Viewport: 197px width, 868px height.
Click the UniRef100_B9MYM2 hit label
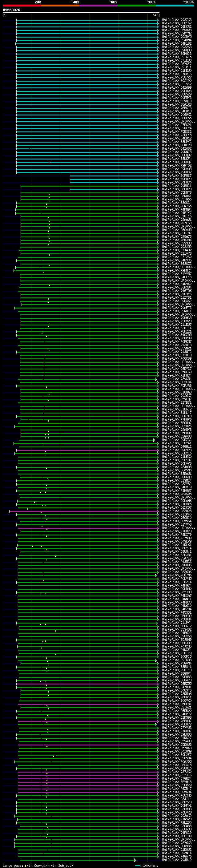click(177, 33)
